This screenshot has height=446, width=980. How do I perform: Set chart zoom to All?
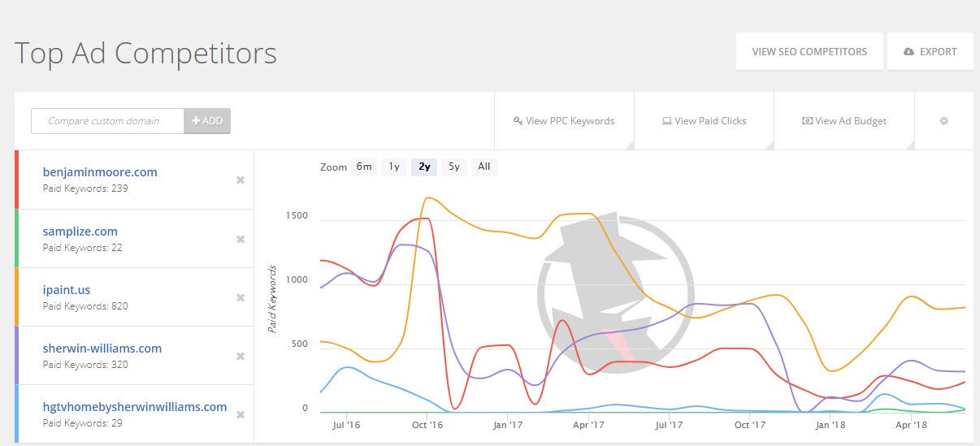click(x=484, y=167)
